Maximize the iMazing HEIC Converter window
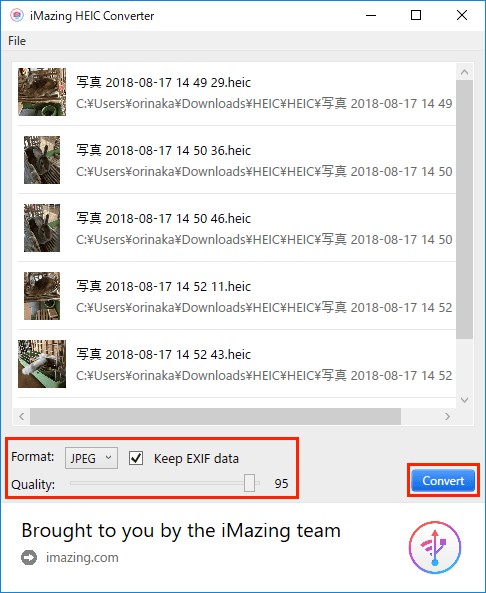 pyautogui.click(x=416, y=16)
